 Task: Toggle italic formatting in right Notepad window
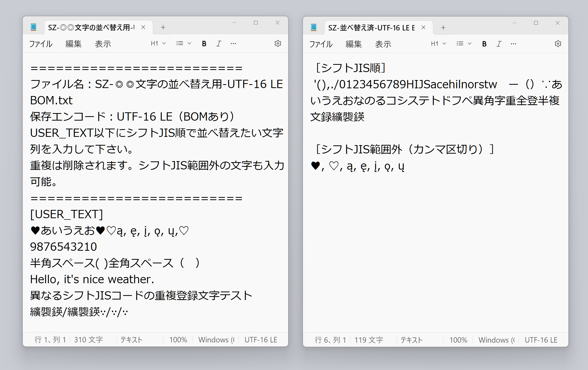click(499, 44)
